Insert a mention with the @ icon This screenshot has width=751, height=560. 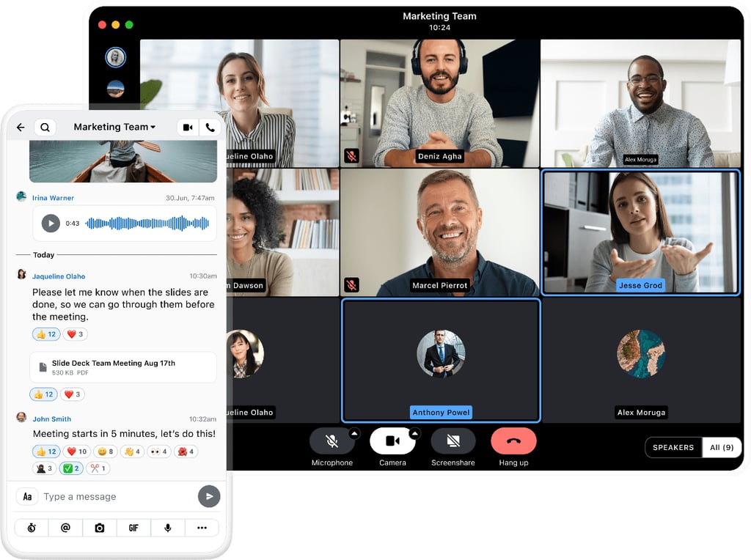pos(65,528)
